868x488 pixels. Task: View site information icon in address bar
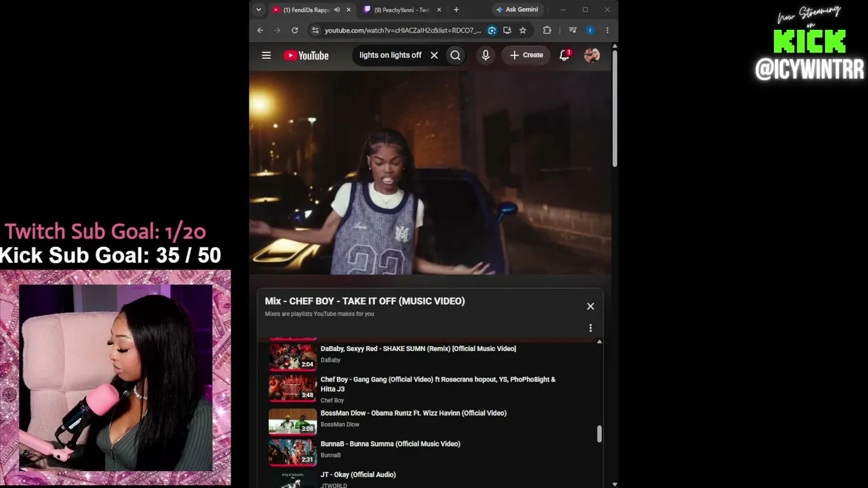(315, 30)
